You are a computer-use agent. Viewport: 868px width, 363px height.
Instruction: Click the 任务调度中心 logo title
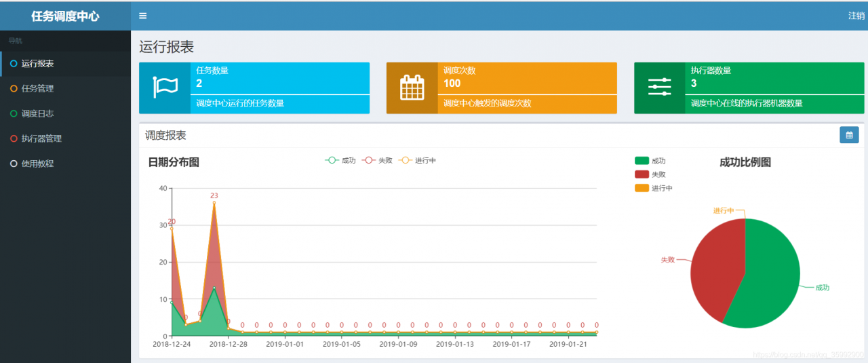point(65,16)
